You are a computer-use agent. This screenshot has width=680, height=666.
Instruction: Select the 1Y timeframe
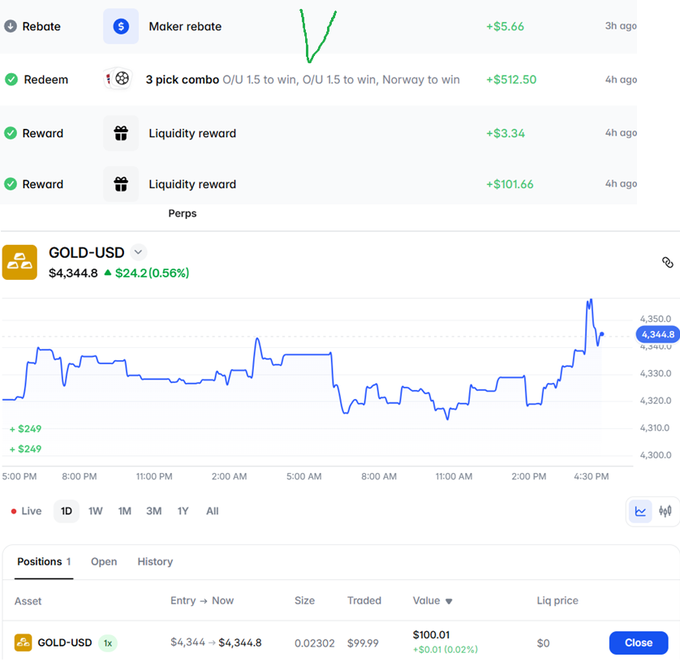pyautogui.click(x=183, y=511)
